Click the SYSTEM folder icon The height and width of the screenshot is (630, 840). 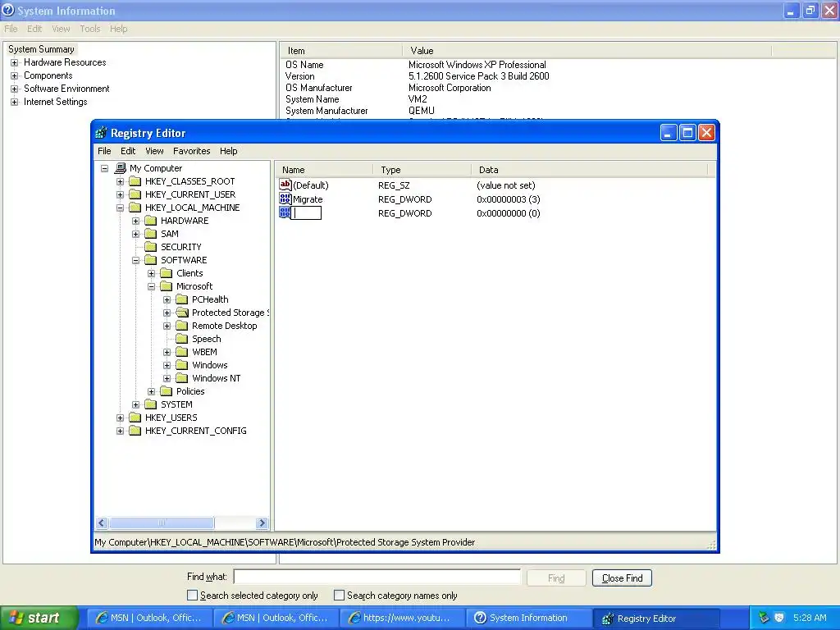coord(151,404)
